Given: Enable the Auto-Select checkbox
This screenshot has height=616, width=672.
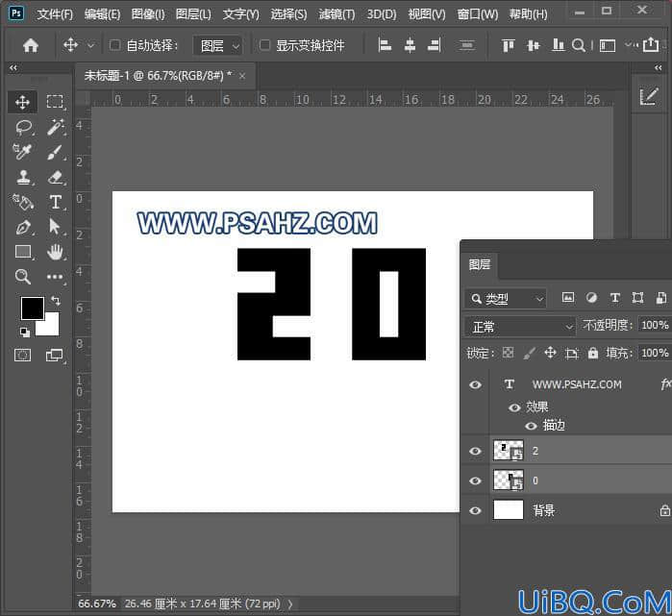Looking at the screenshot, I should tap(114, 45).
